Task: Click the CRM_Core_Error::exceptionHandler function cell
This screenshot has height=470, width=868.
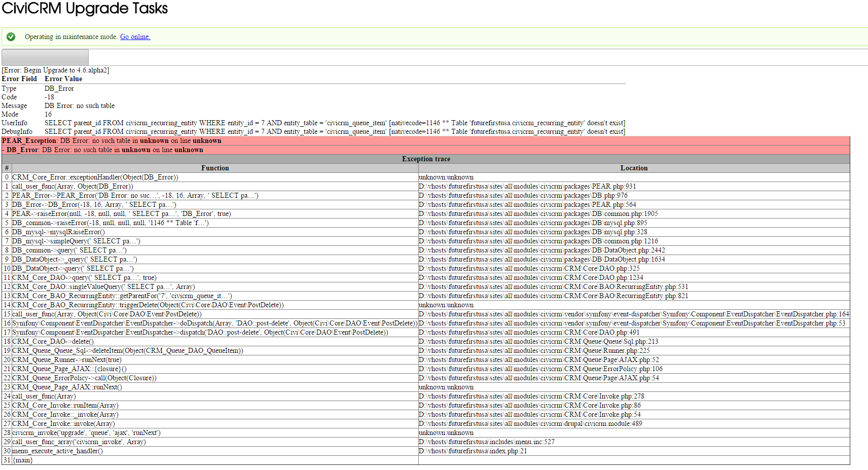Action: pyautogui.click(x=215, y=177)
